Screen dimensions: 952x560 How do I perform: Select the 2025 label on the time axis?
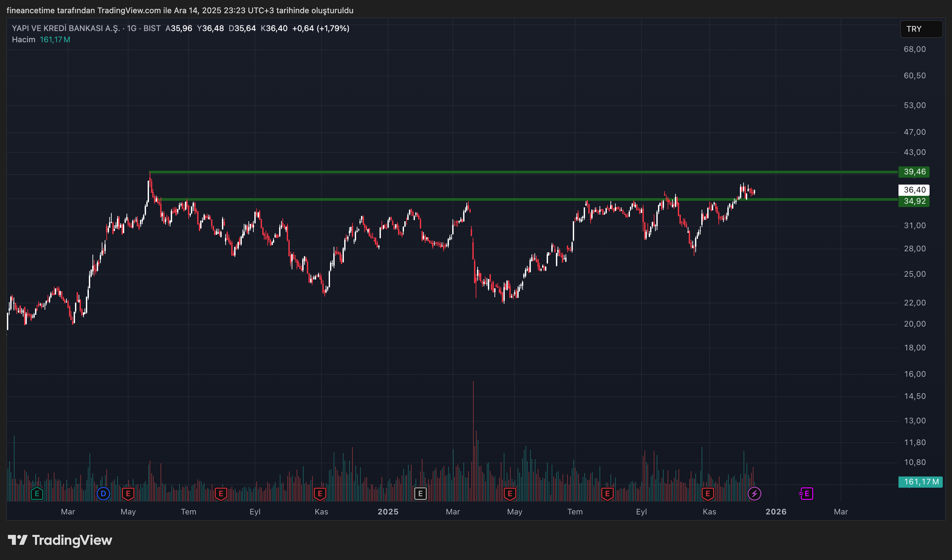click(388, 512)
